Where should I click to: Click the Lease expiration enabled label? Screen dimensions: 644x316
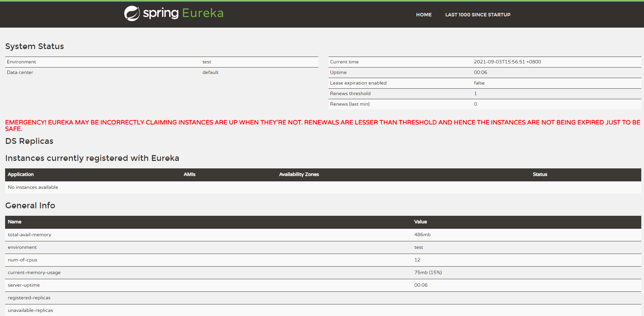pyautogui.click(x=358, y=83)
